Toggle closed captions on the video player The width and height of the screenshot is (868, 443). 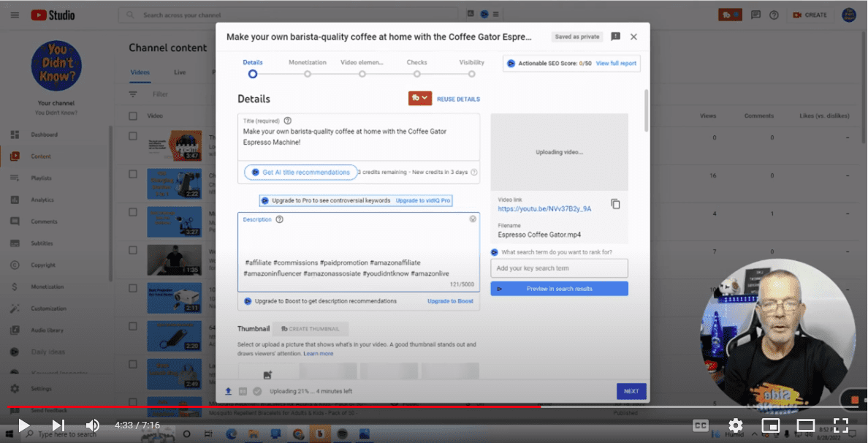(x=701, y=425)
